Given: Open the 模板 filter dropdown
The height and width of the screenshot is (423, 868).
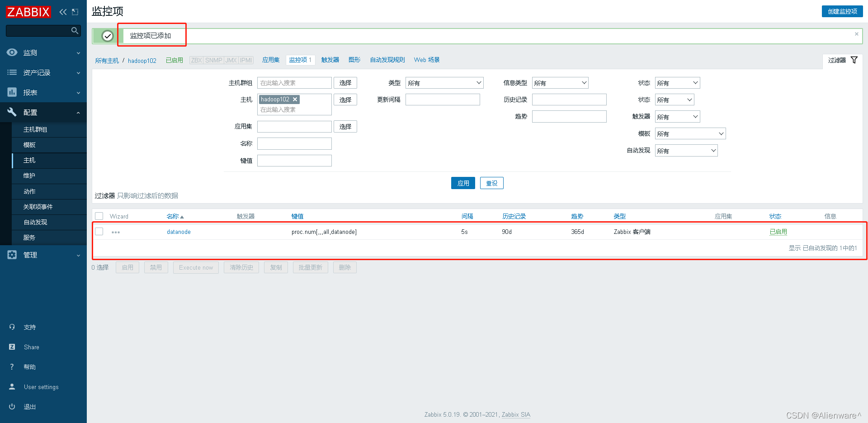Looking at the screenshot, I should tap(690, 133).
